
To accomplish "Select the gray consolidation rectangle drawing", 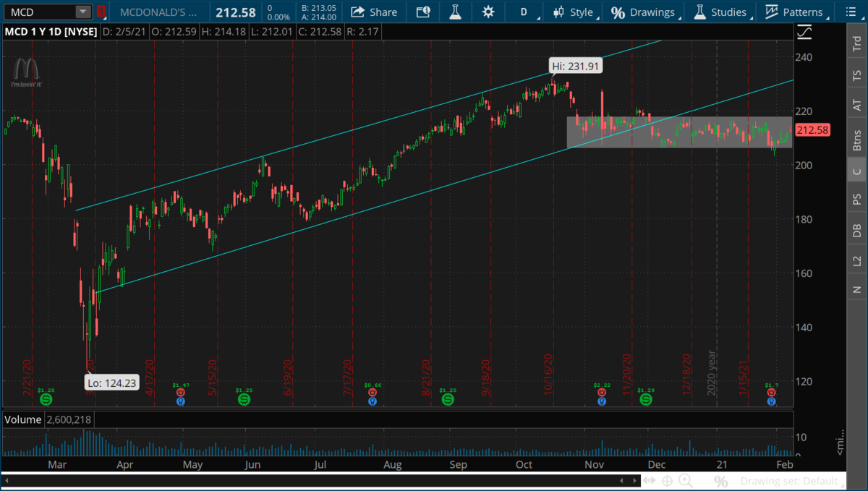I will click(x=679, y=132).
